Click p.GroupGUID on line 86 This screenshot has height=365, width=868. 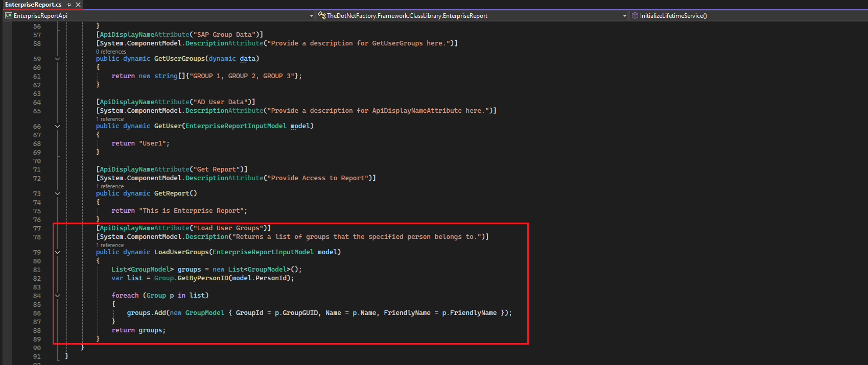296,313
